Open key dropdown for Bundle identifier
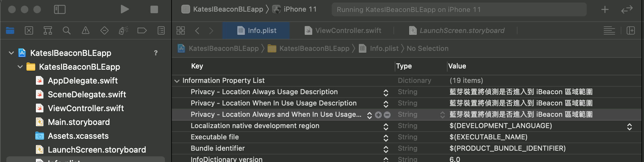This screenshot has width=644, height=162. (386, 149)
